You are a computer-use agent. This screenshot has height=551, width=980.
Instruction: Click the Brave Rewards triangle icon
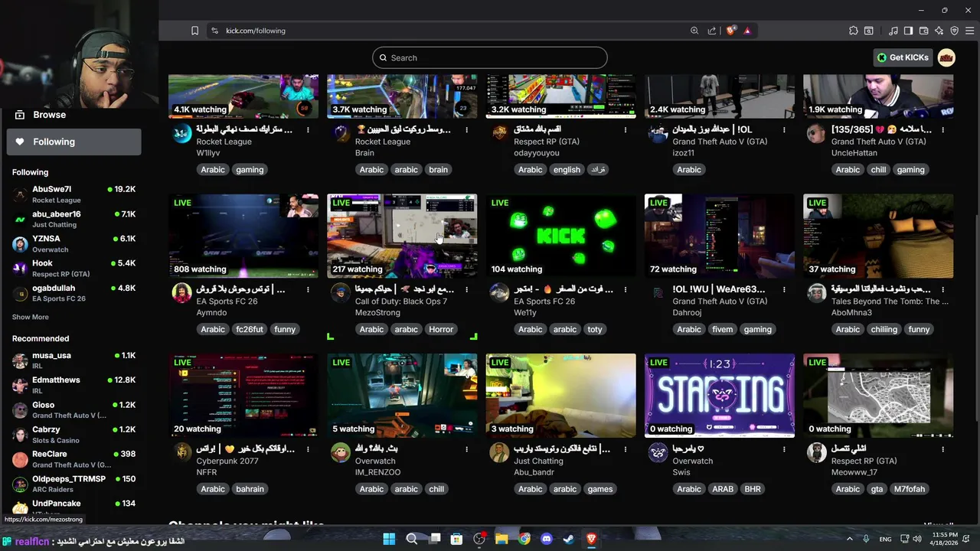(747, 31)
